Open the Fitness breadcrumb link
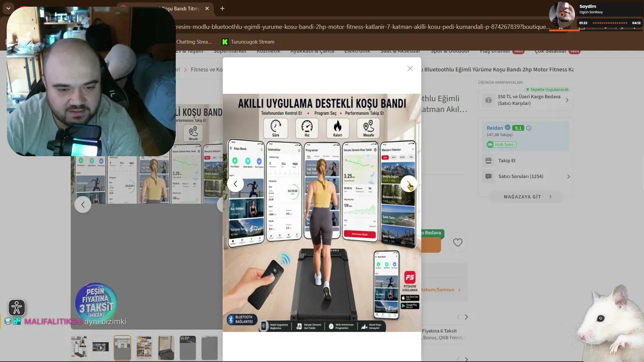Image resolution: width=644 pixels, height=362 pixels. (207, 69)
